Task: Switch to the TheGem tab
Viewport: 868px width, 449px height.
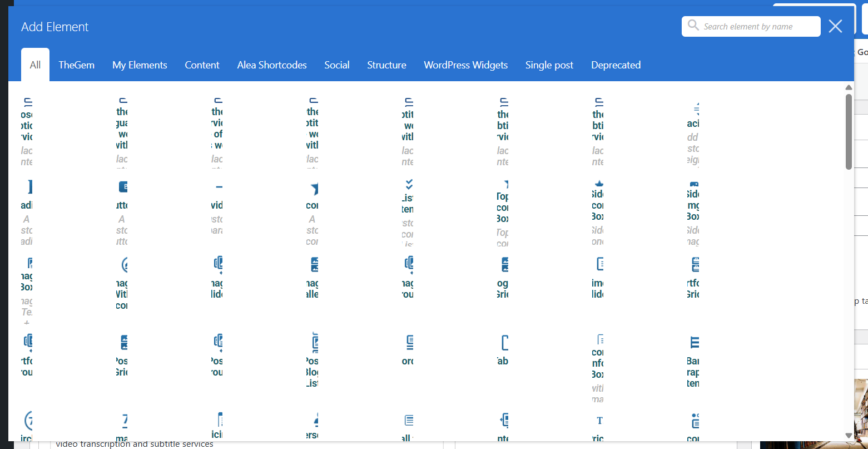Action: point(76,65)
